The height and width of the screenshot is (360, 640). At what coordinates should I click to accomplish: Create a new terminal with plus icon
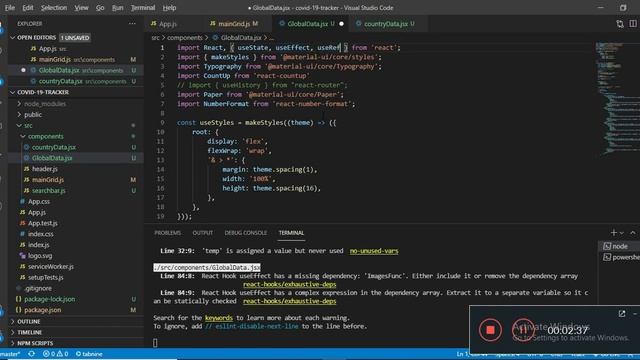(x=613, y=233)
